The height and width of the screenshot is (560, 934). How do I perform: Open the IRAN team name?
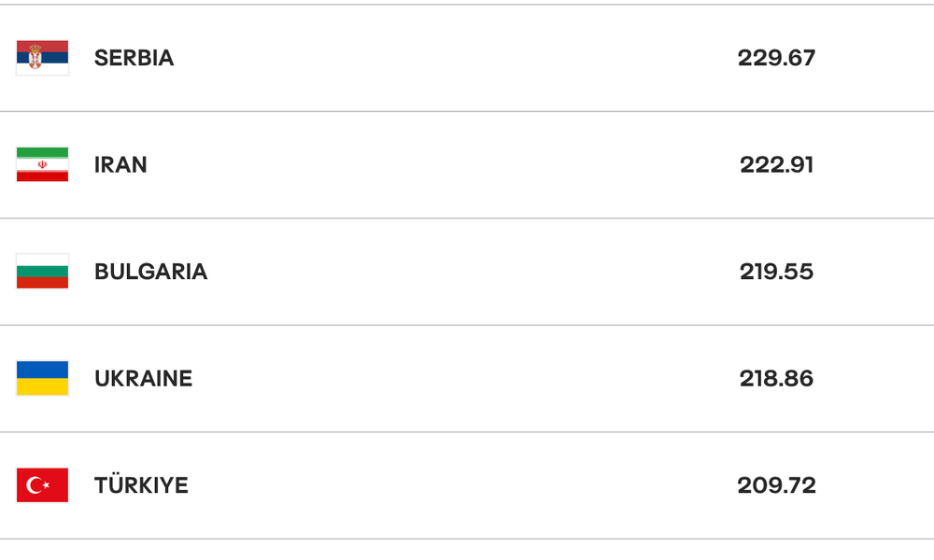click(120, 165)
